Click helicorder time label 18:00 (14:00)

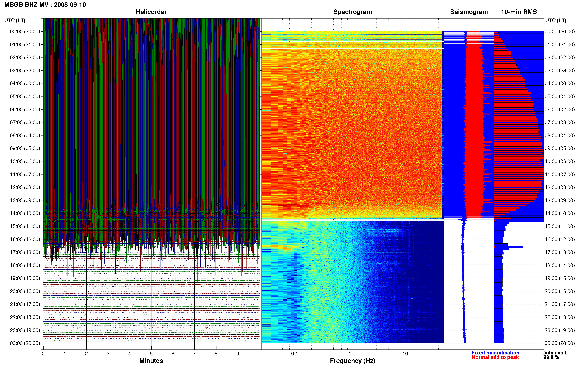25,265
